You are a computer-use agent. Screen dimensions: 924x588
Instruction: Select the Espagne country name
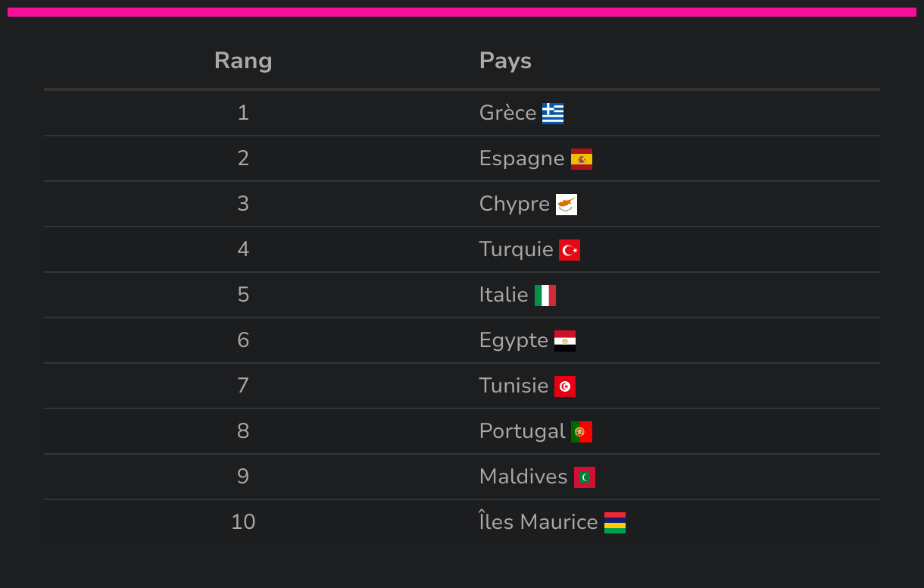pyautogui.click(x=522, y=158)
